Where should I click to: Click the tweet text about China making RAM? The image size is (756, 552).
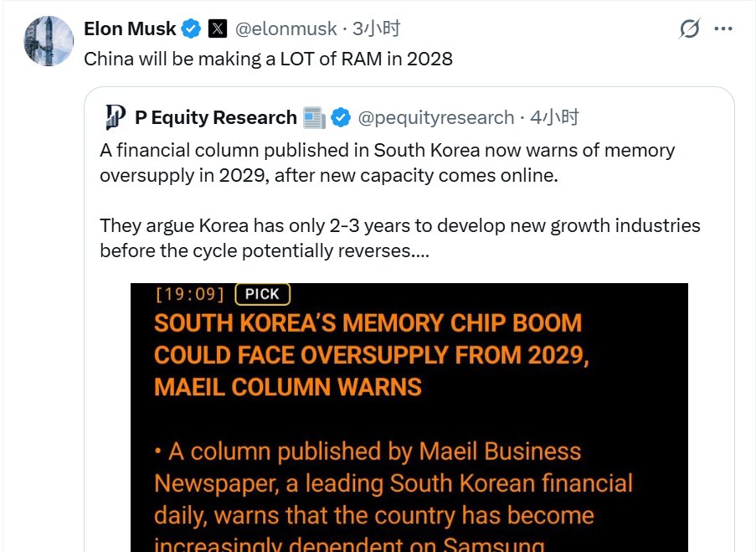pyautogui.click(x=268, y=59)
